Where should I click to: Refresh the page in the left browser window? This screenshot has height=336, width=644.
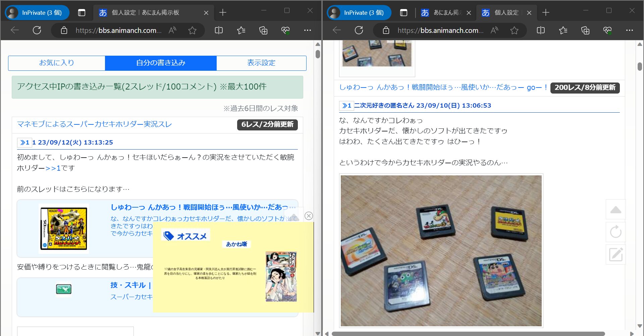click(37, 31)
